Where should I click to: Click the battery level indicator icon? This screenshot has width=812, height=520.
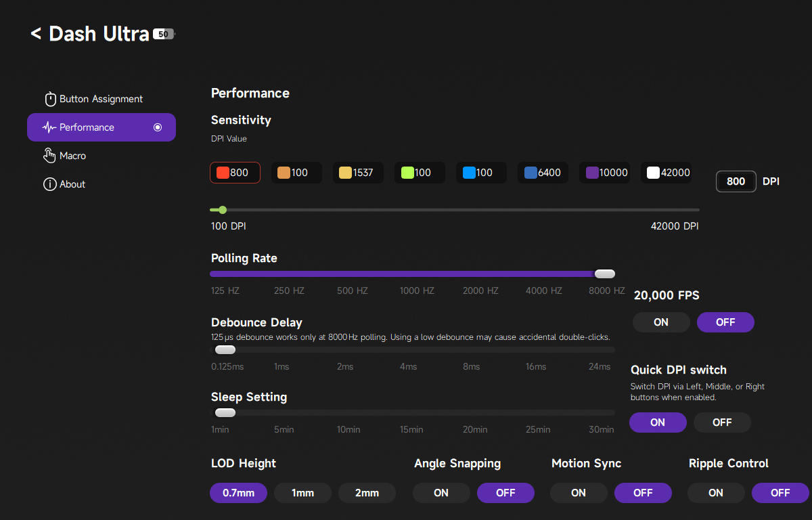tap(164, 34)
